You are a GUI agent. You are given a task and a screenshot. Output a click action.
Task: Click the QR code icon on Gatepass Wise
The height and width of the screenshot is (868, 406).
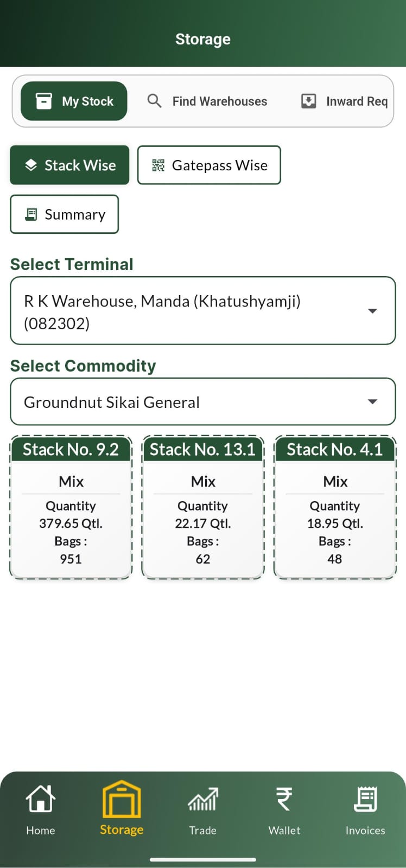pos(158,165)
